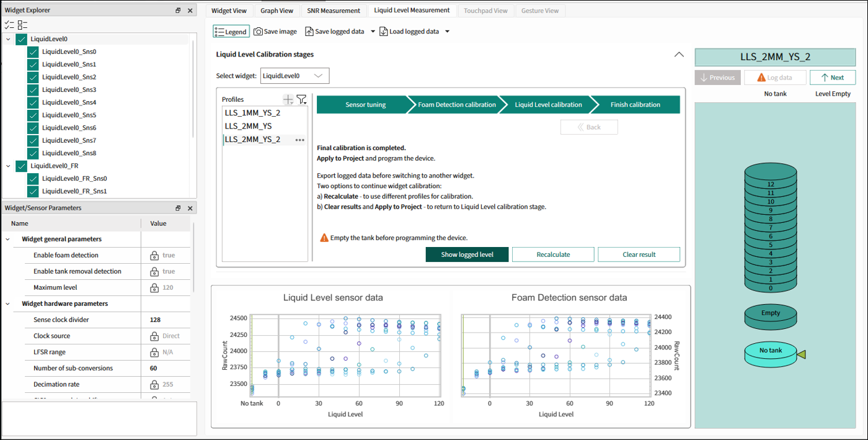Collapse Widget general parameters group

(x=8, y=239)
